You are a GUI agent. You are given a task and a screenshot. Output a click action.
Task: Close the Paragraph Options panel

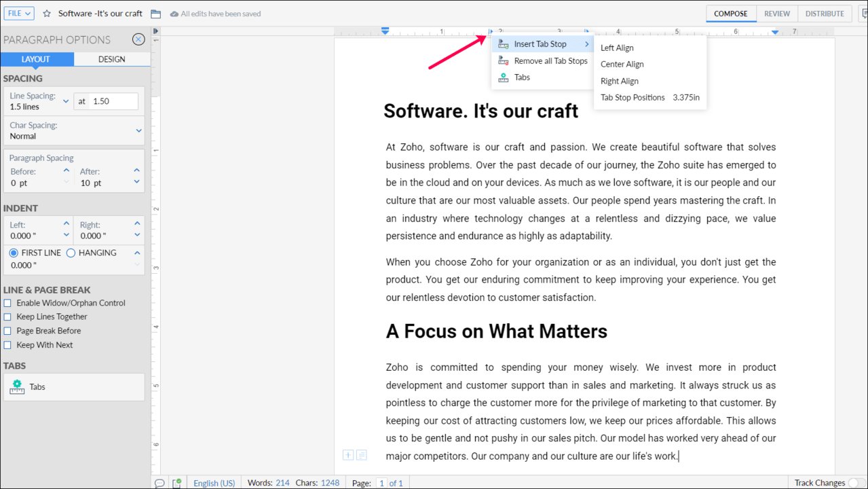point(138,39)
